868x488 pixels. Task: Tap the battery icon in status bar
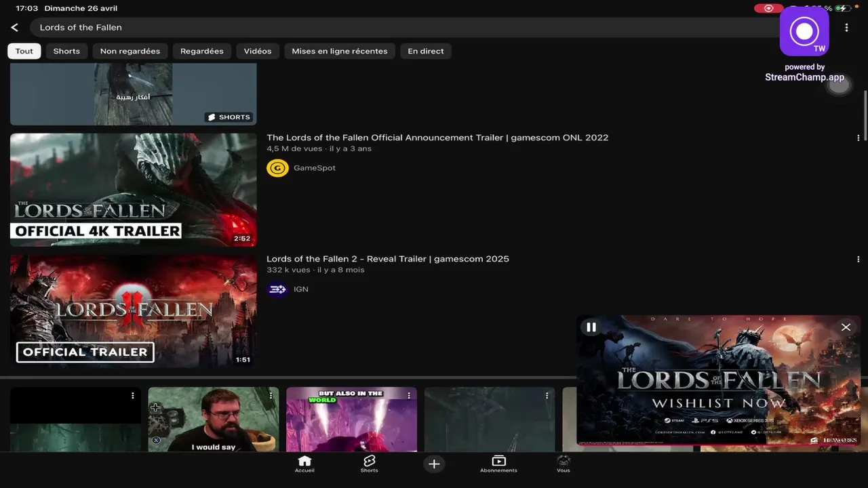[x=842, y=9]
